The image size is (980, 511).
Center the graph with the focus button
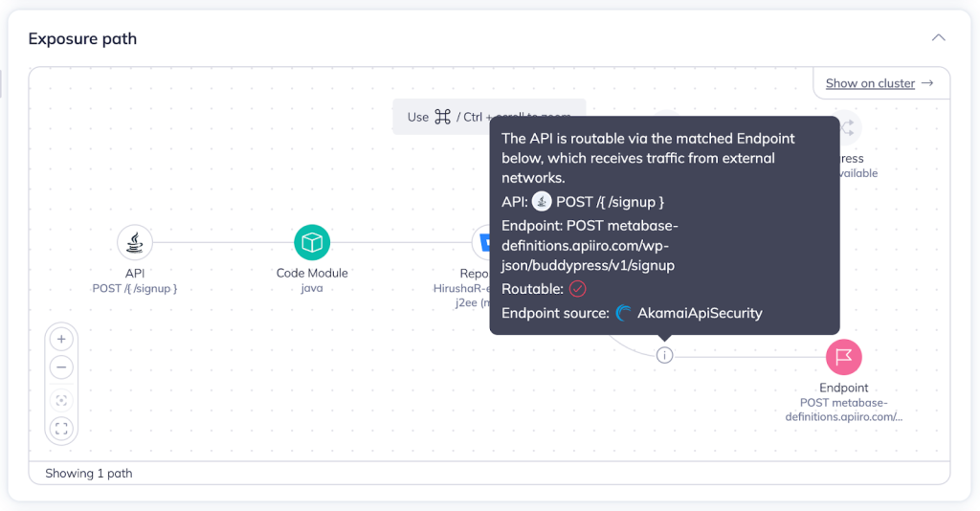(x=61, y=401)
